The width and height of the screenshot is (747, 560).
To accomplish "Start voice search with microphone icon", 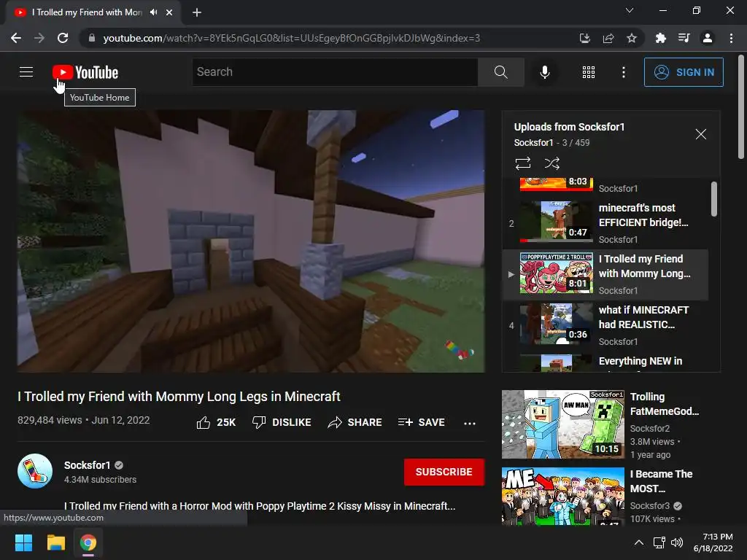I will pyautogui.click(x=544, y=72).
